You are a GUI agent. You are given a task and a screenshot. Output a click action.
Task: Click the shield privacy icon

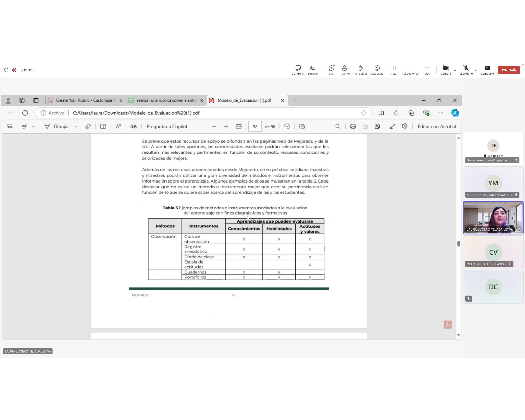(6, 70)
